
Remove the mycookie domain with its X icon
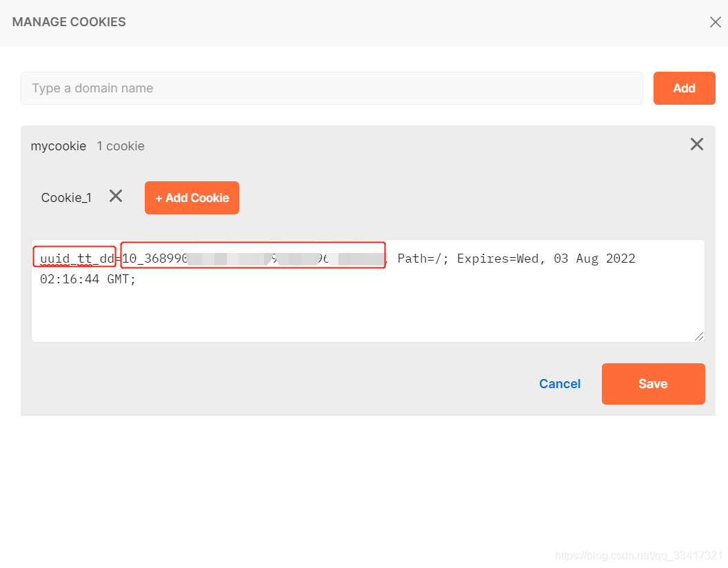pyautogui.click(x=697, y=144)
